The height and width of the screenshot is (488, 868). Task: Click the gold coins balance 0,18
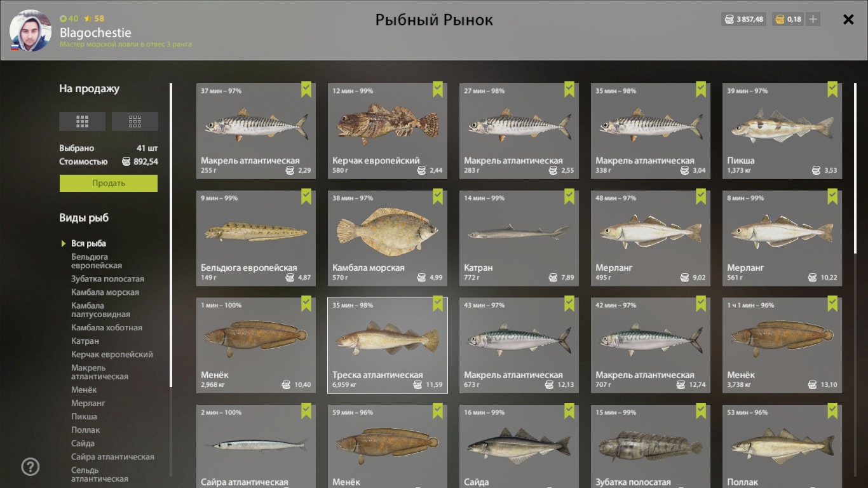pos(788,19)
